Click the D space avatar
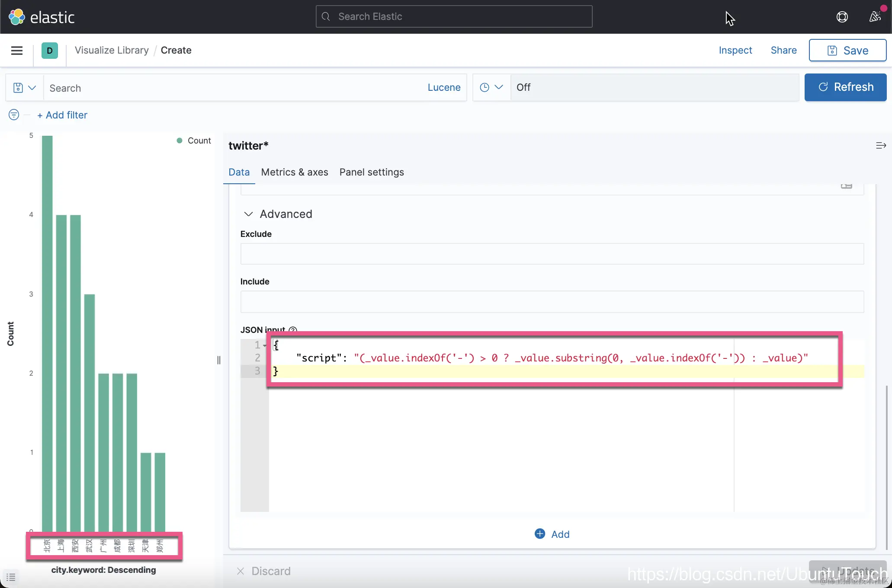The height and width of the screenshot is (588, 892). click(x=49, y=51)
